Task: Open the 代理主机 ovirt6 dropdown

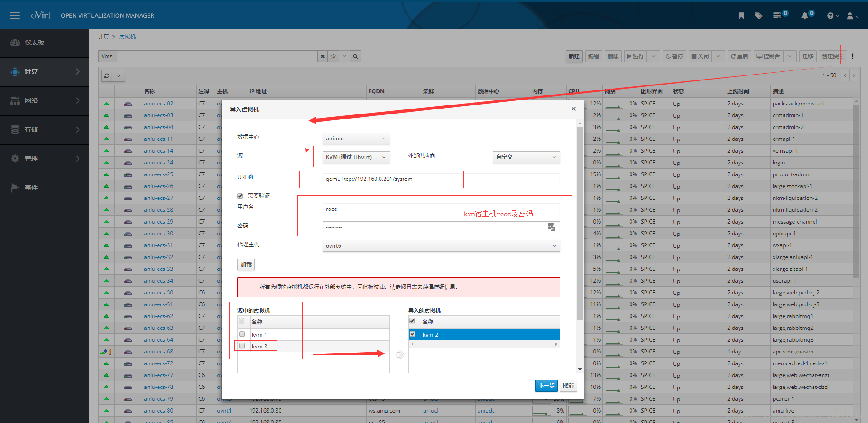Action: click(441, 246)
